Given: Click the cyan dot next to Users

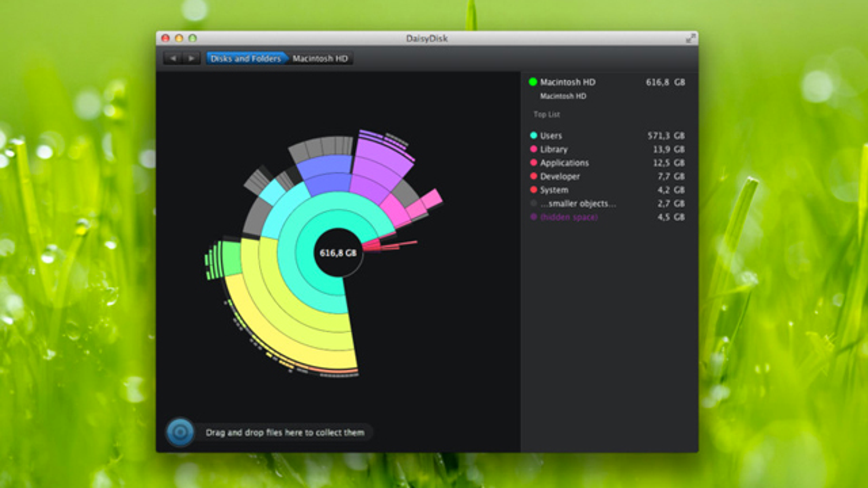Looking at the screenshot, I should (x=533, y=136).
